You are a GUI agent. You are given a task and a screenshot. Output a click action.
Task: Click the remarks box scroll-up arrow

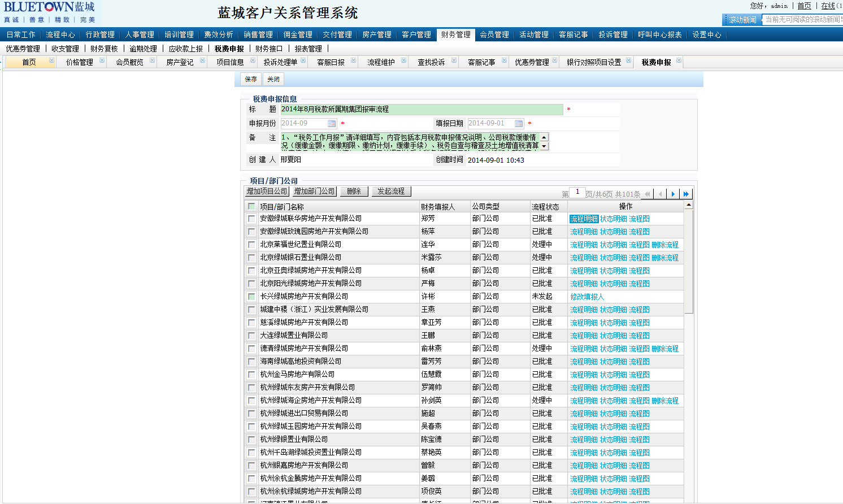tap(544, 137)
